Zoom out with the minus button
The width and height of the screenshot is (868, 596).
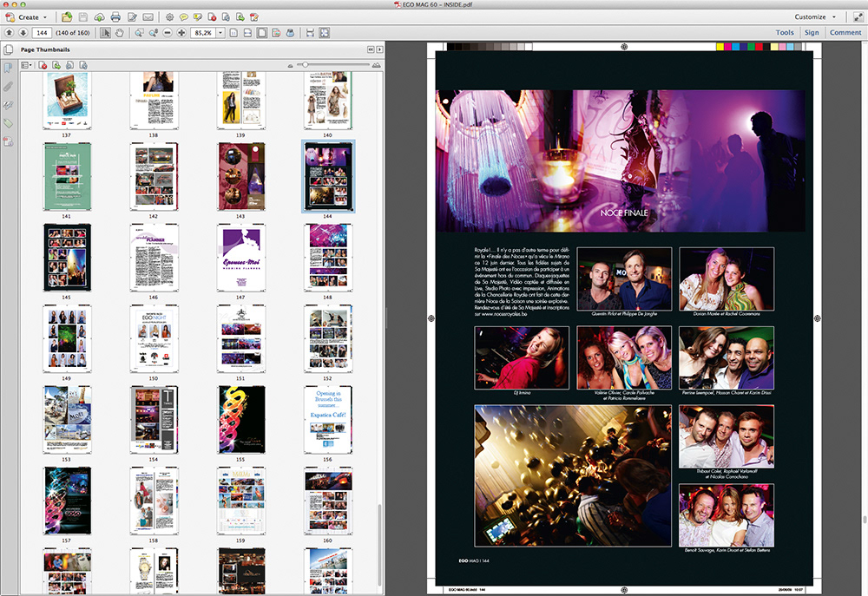click(x=168, y=33)
